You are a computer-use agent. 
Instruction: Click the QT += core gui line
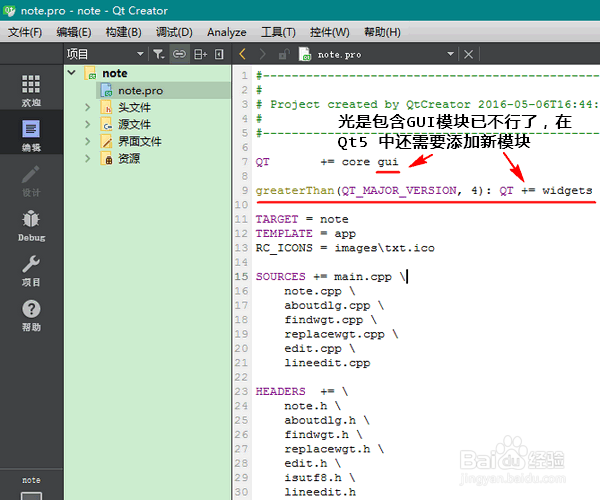pyautogui.click(x=327, y=162)
